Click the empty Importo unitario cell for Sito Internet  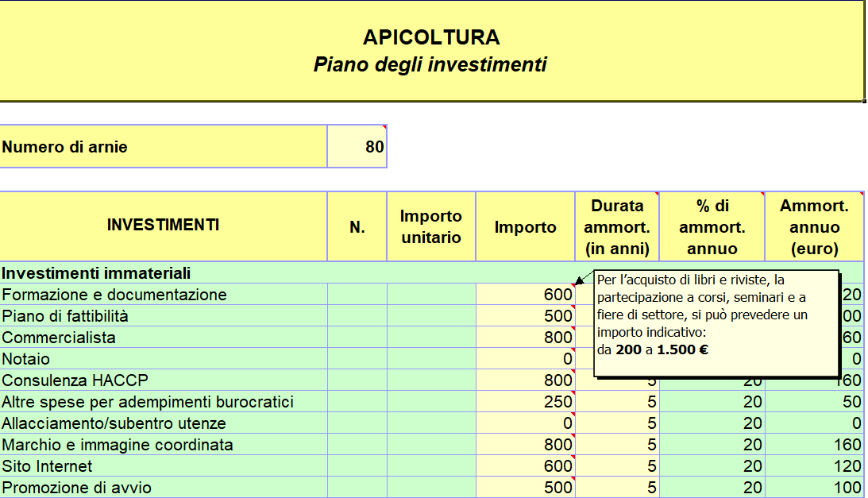(431, 466)
